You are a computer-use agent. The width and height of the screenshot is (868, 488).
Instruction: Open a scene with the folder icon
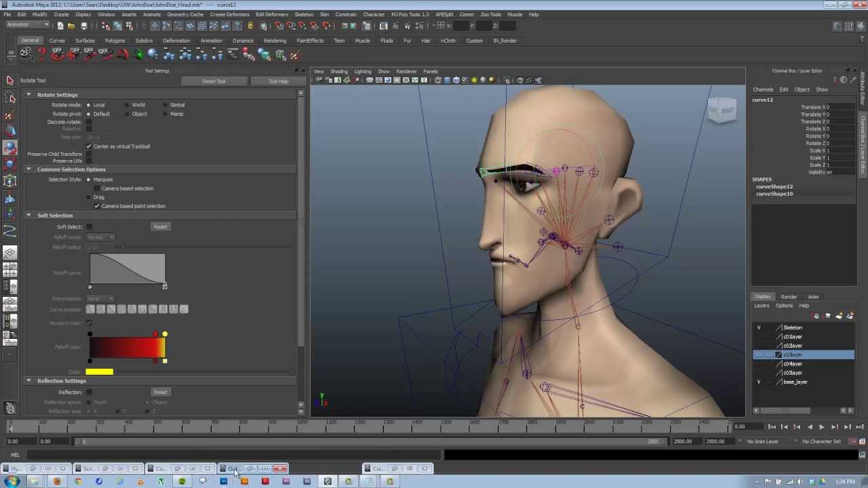click(71, 26)
